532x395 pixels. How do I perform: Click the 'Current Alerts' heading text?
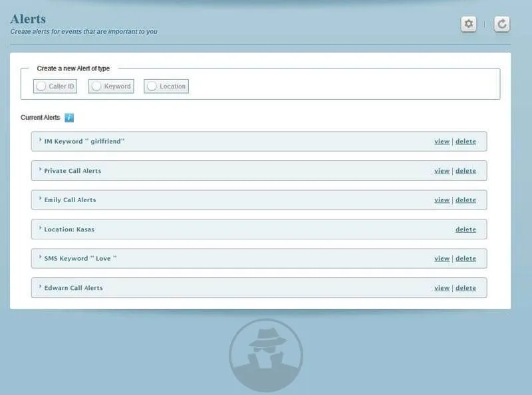[x=41, y=118]
